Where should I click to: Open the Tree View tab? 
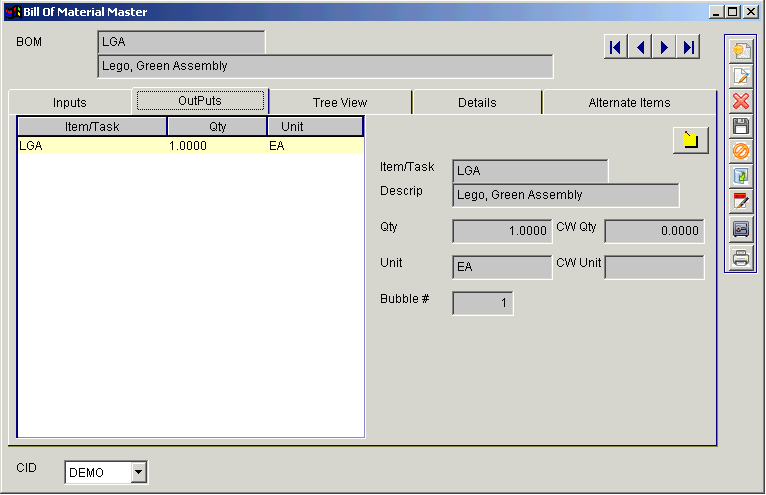point(340,102)
